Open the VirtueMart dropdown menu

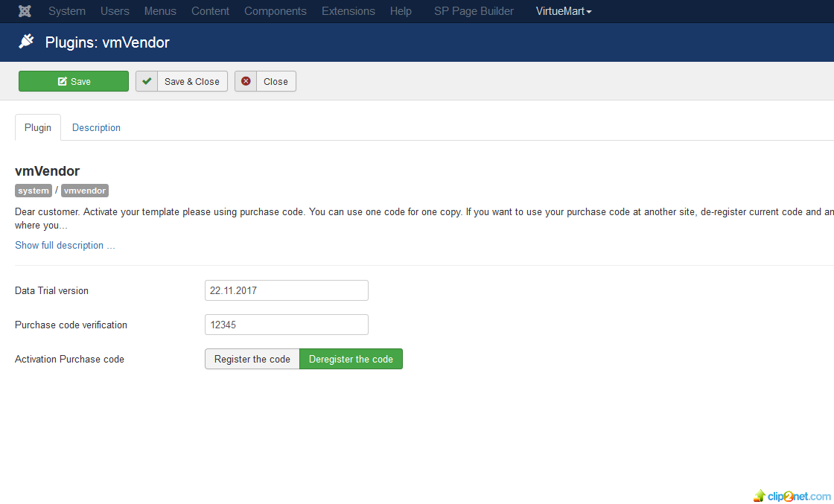[x=564, y=11]
